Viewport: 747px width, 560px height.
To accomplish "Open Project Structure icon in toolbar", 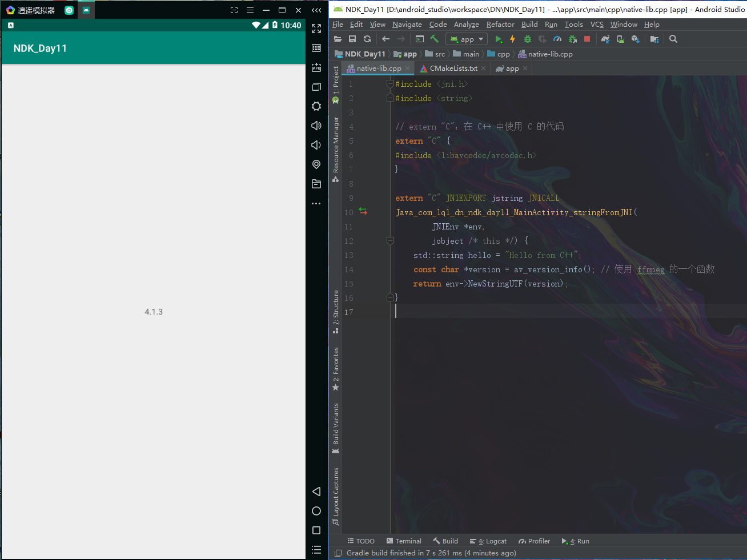I will (x=654, y=39).
